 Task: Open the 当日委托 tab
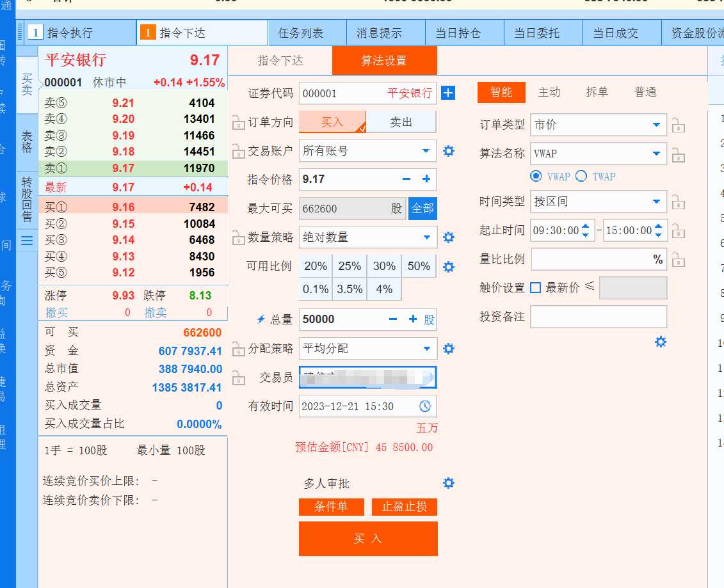pyautogui.click(x=543, y=33)
